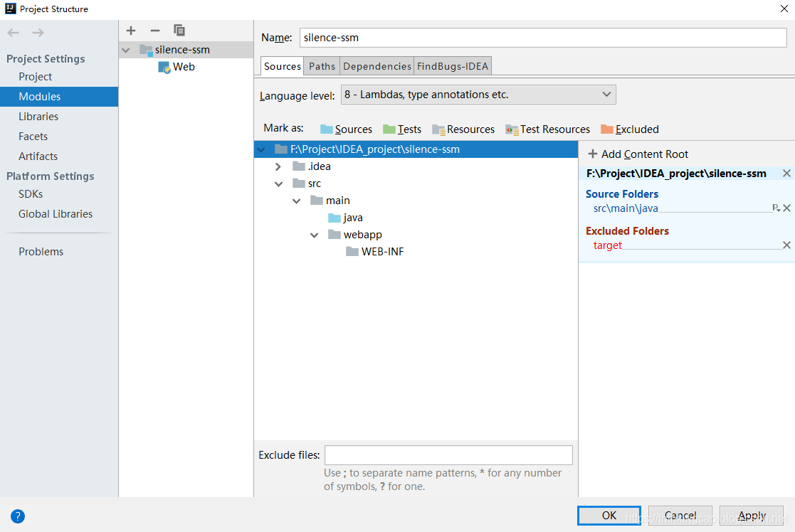The image size is (795, 532).
Task: Focus the Exclude files field
Action: pyautogui.click(x=448, y=455)
